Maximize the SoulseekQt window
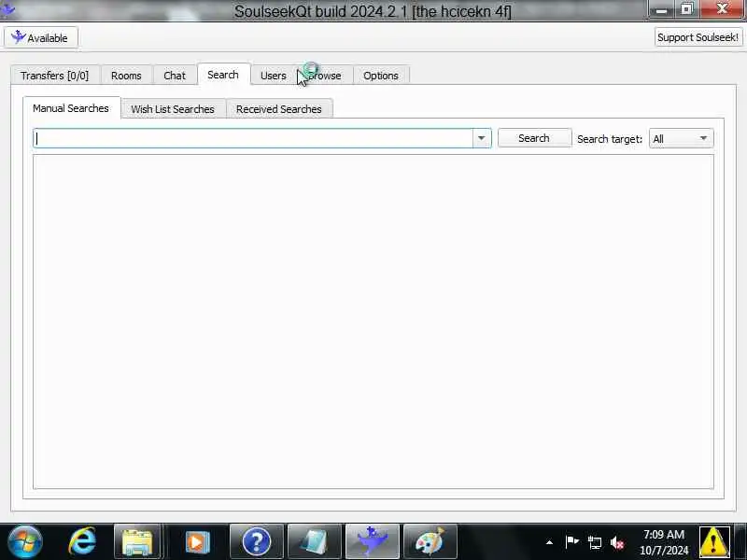 (686, 9)
